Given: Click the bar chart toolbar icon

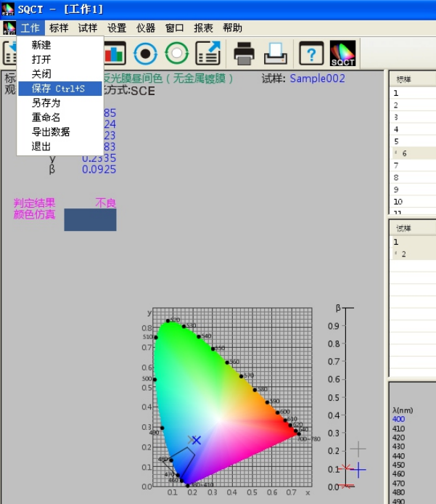Looking at the screenshot, I should (x=115, y=53).
